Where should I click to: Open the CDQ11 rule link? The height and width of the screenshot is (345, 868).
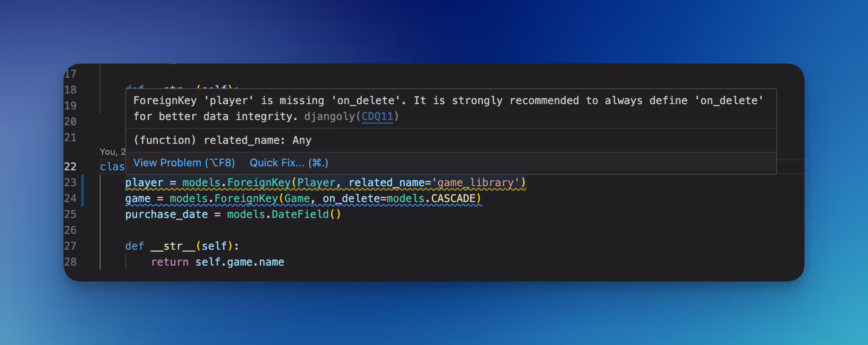pyautogui.click(x=377, y=116)
